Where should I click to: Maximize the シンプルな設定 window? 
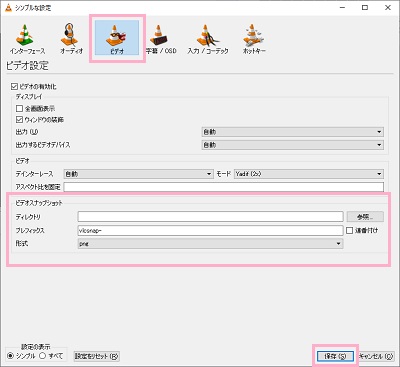click(x=365, y=8)
